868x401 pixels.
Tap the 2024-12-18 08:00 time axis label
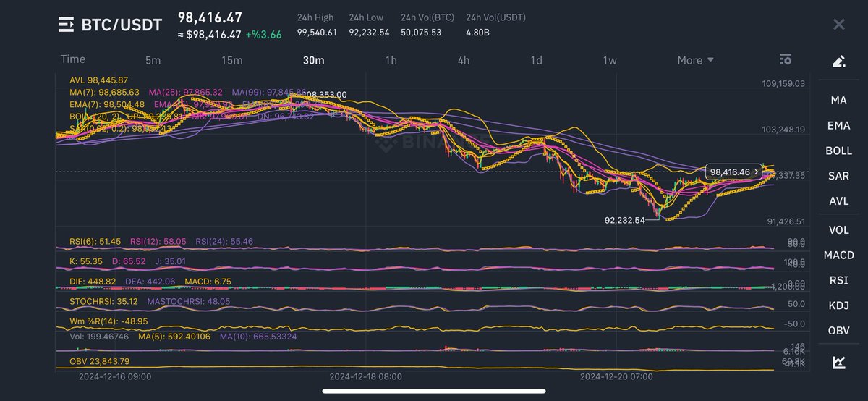point(365,376)
